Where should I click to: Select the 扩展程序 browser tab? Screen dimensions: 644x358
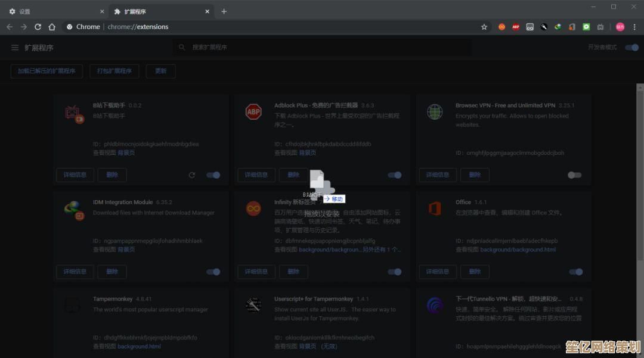160,11
